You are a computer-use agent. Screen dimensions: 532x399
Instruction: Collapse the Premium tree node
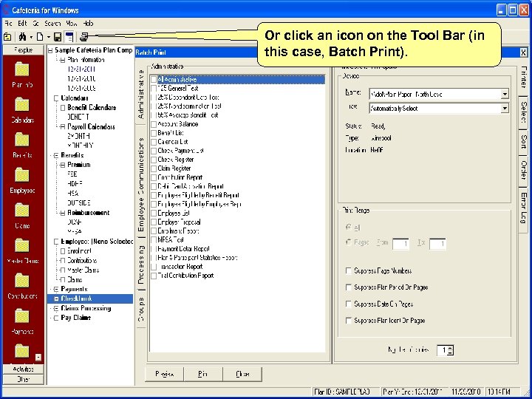click(x=62, y=166)
